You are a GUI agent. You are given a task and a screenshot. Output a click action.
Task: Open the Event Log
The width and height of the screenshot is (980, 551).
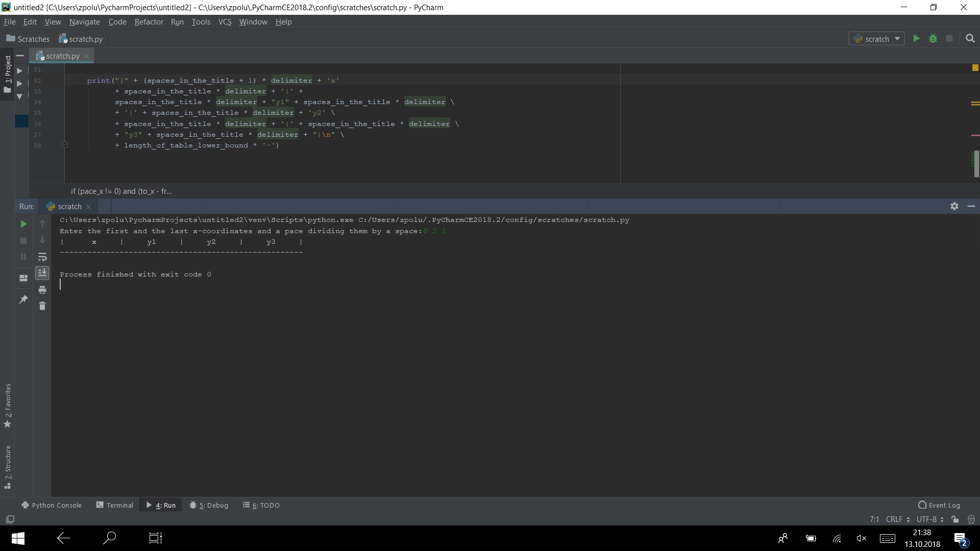[x=939, y=505]
